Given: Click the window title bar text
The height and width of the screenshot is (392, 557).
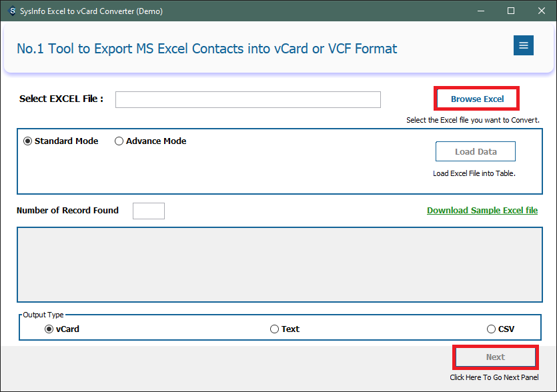Looking at the screenshot, I should [91, 11].
